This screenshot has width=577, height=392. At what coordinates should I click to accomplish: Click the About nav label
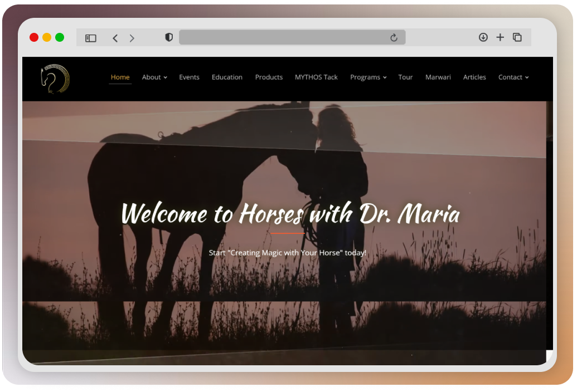(151, 77)
